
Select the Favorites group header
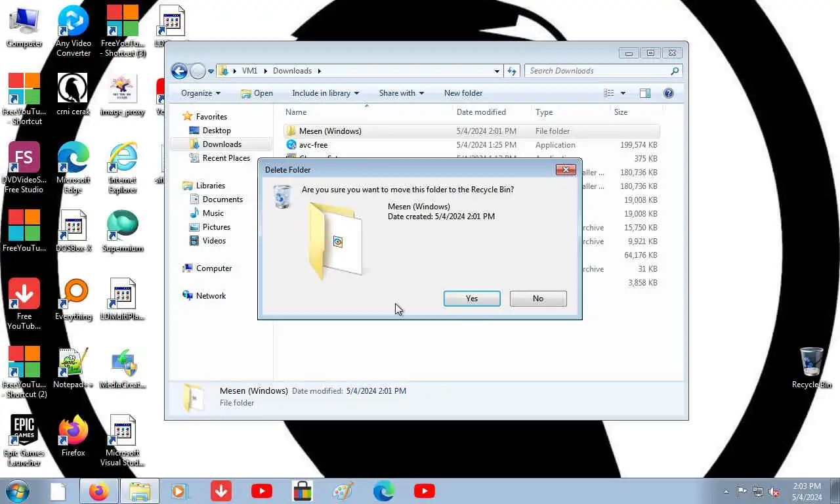tap(211, 117)
